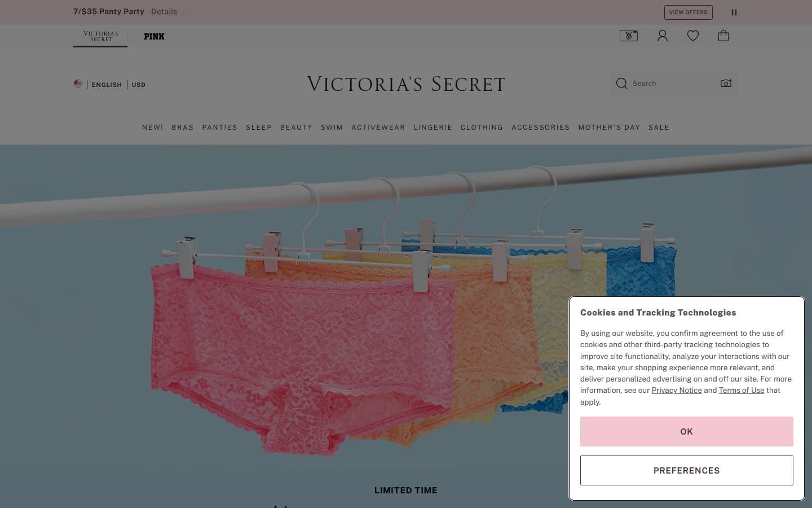Open the ACTIVEWEAR menu
This screenshot has height=508, width=812.
378,128
